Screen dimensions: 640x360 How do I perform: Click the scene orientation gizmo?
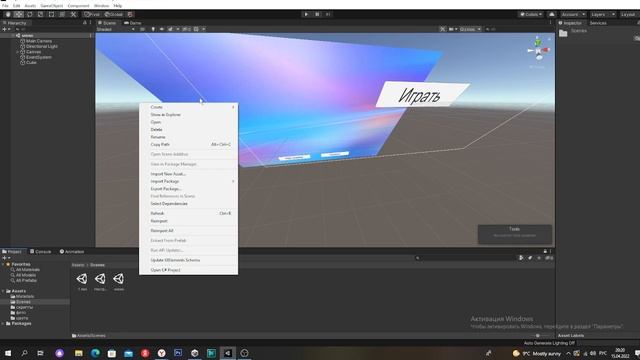tap(538, 51)
